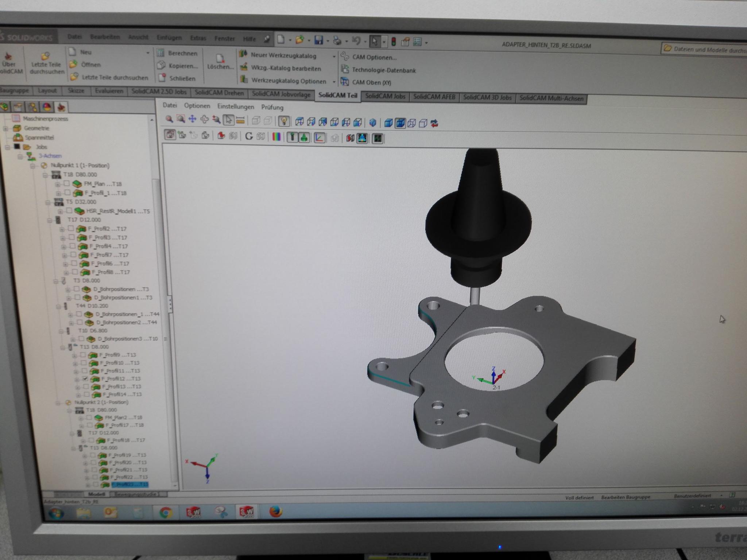Switch to the SolidCAM 3D Jobs tab
The width and height of the screenshot is (747, 560).
487,98
